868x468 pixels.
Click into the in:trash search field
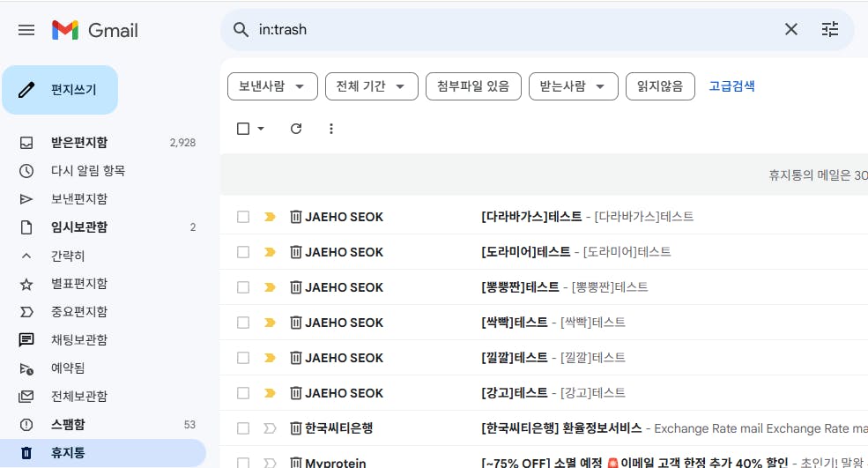(x=511, y=30)
